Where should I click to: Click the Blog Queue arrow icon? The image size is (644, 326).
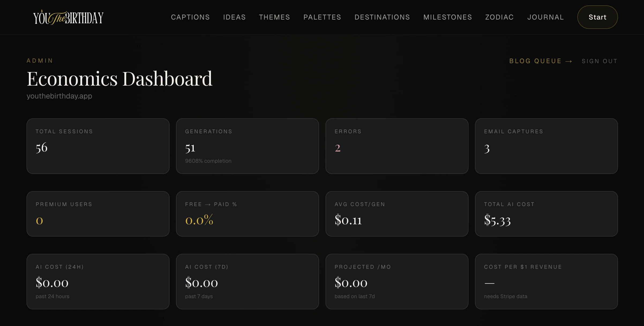pyautogui.click(x=569, y=62)
